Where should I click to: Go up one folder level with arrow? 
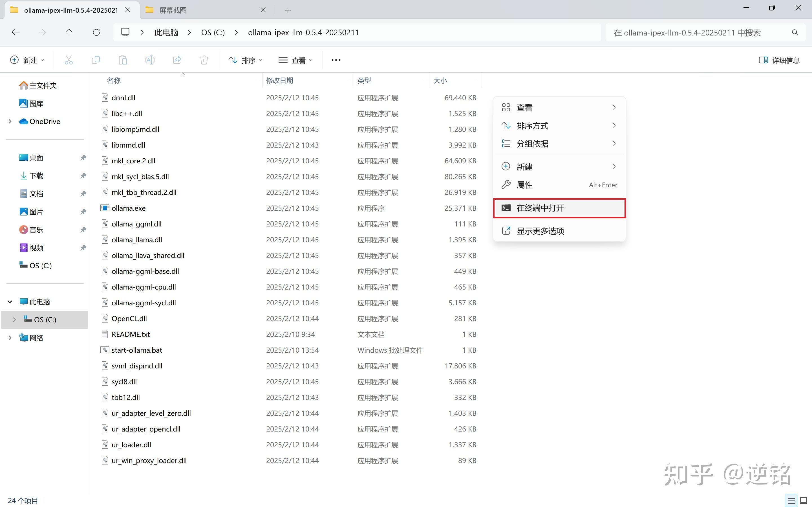point(69,32)
